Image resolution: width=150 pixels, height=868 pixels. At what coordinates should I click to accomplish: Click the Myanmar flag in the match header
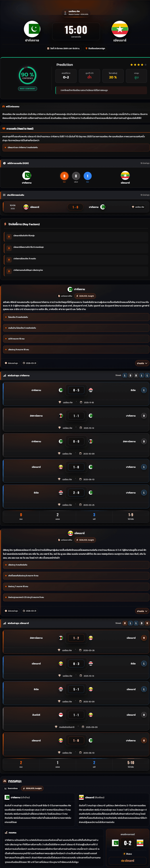120,29
